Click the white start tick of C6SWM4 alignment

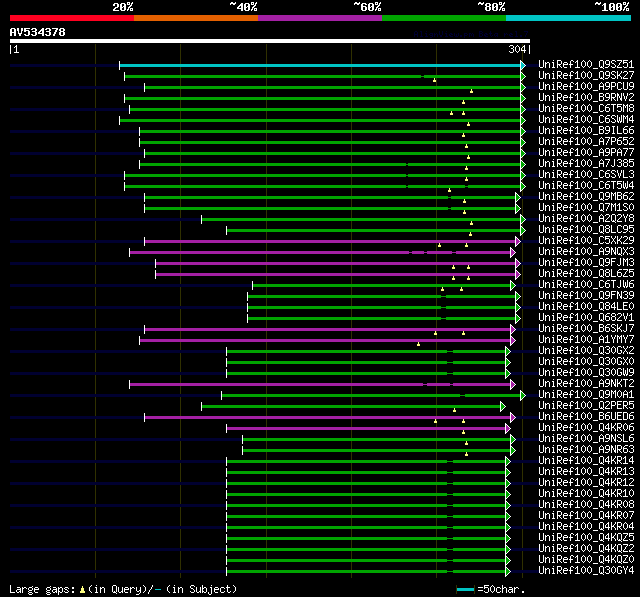coord(120,120)
